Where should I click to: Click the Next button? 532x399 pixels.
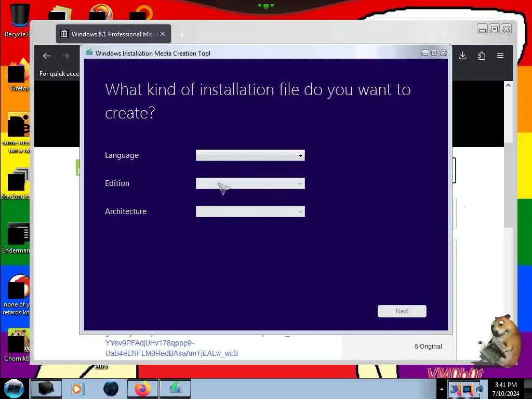tap(402, 311)
